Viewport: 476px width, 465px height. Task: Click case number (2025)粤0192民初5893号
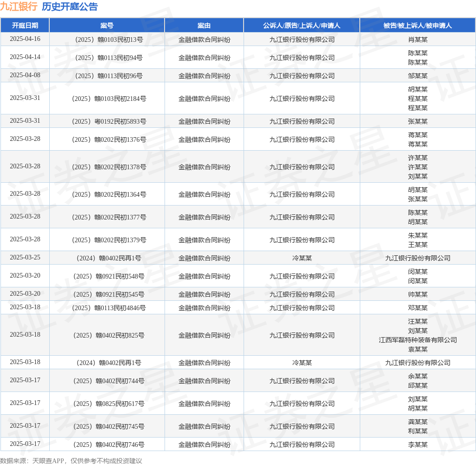[109, 121]
